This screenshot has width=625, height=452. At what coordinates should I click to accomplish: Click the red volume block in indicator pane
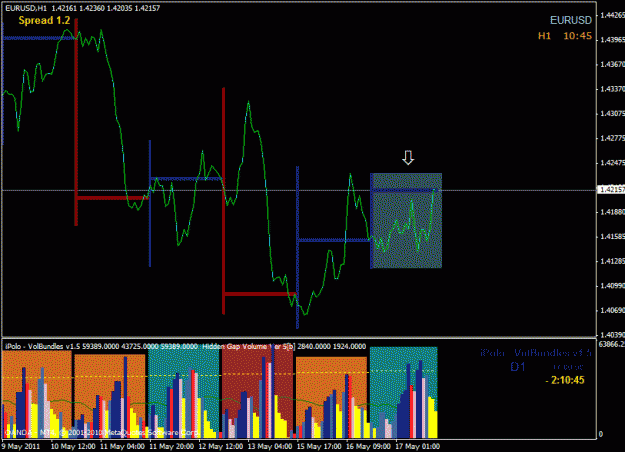[x=257, y=392]
